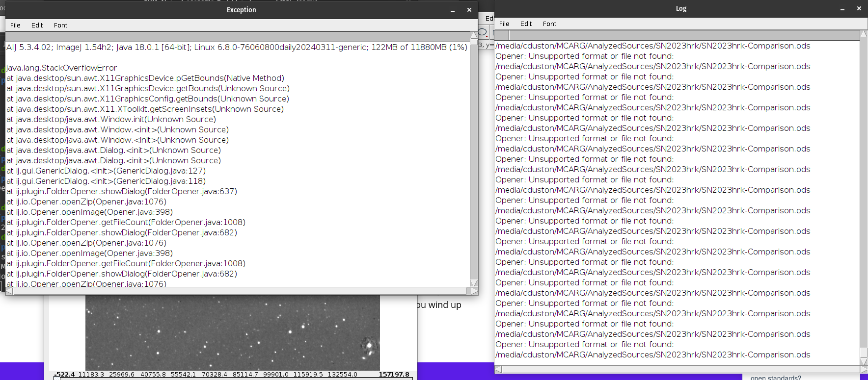This screenshot has width=868, height=380.
Task: Click Exception window scroll-left arrow
Action: pos(9,291)
